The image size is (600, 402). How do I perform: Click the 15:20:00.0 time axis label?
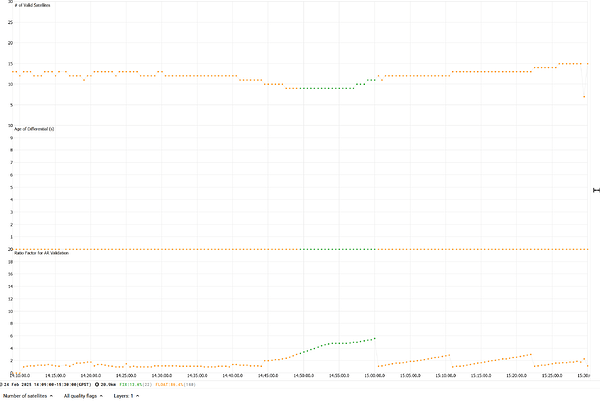coord(516,376)
